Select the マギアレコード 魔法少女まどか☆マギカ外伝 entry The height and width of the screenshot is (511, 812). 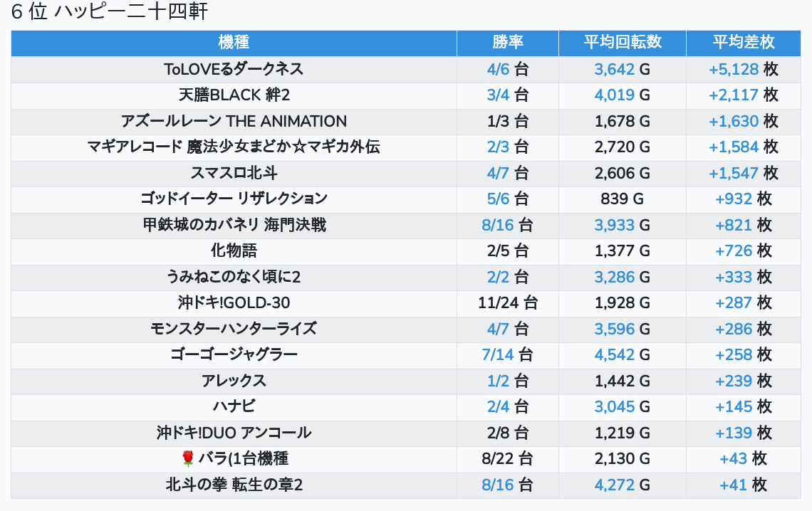click(x=234, y=147)
